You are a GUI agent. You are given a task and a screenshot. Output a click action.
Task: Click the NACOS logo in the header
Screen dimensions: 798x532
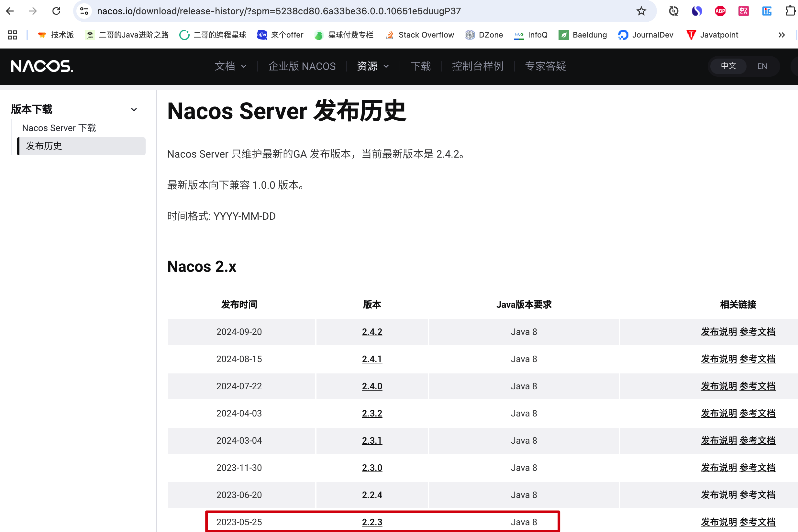pyautogui.click(x=42, y=66)
